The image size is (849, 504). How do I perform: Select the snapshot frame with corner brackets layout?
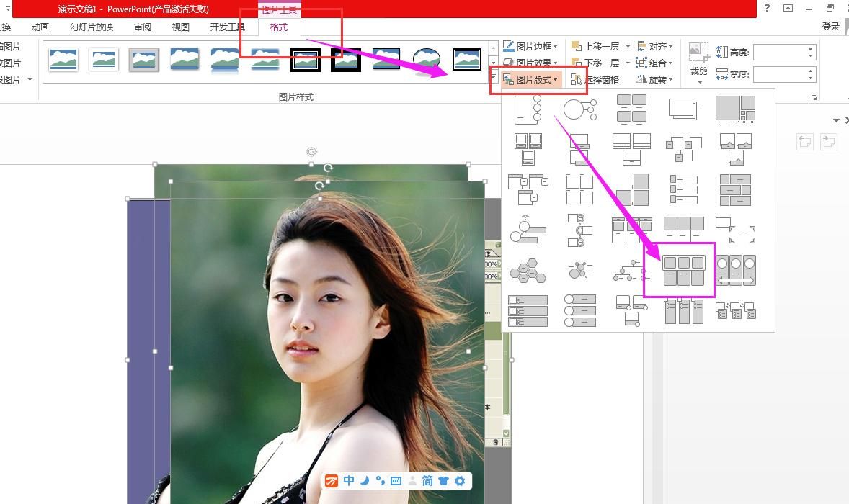(735, 230)
